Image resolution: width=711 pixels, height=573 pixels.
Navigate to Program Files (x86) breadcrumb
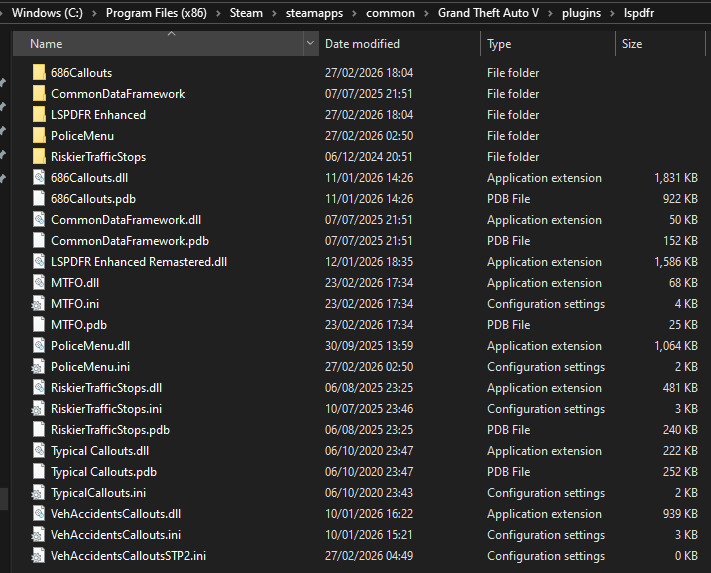[156, 13]
